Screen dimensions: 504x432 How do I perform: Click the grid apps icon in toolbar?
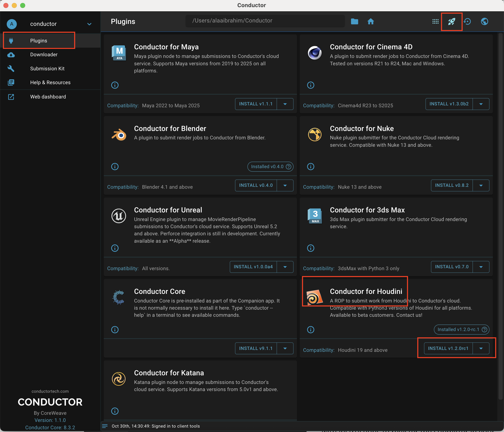(435, 22)
